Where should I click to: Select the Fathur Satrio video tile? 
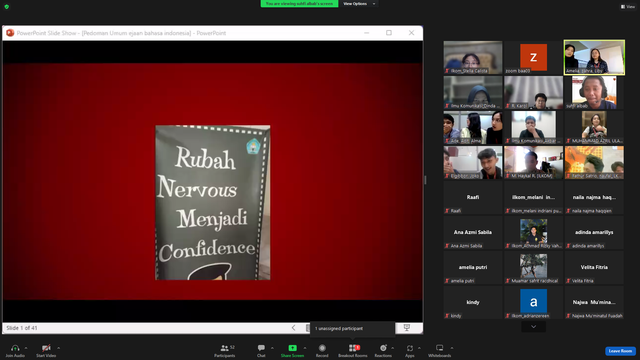point(594,162)
